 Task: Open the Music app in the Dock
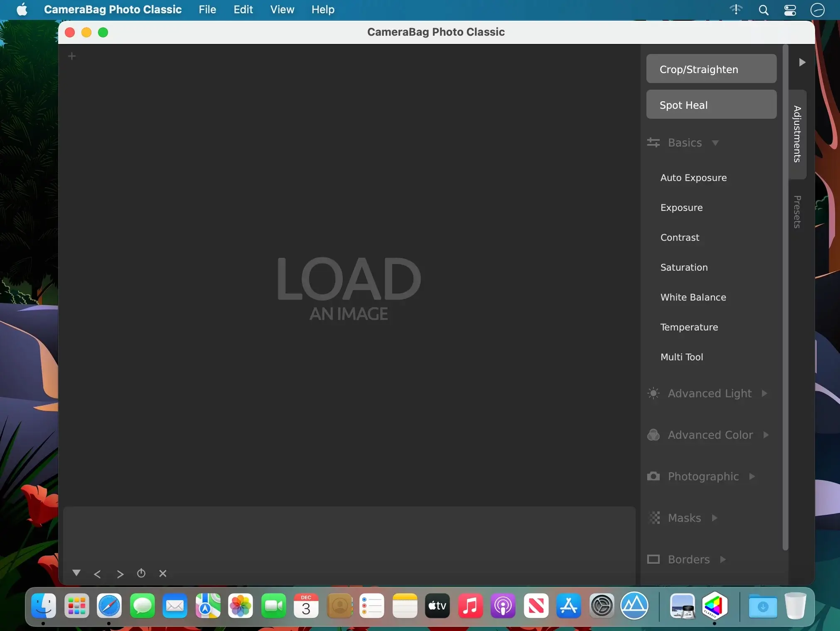(470, 606)
